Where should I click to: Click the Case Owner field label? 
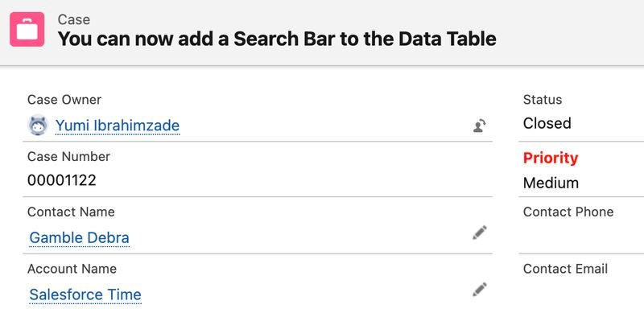64,100
